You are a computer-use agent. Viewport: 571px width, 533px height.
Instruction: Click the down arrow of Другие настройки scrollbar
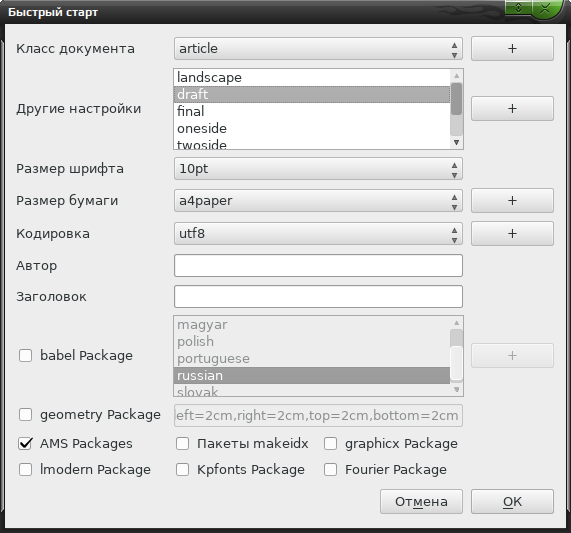[x=456, y=142]
